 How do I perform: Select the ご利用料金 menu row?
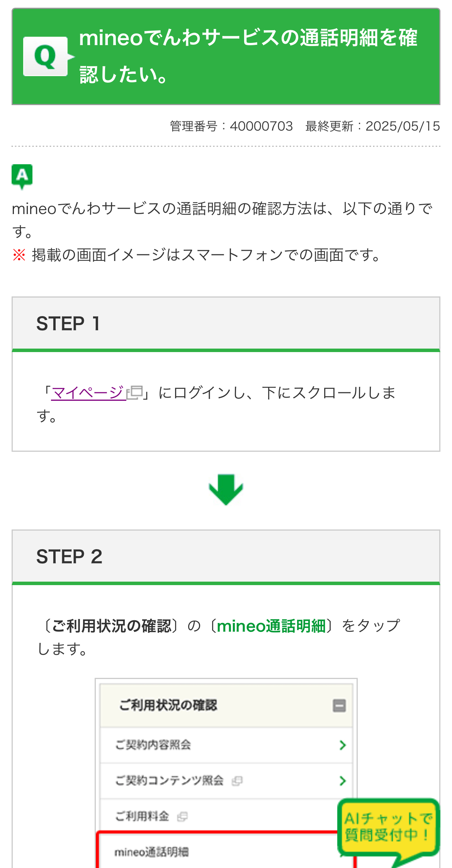tap(142, 816)
